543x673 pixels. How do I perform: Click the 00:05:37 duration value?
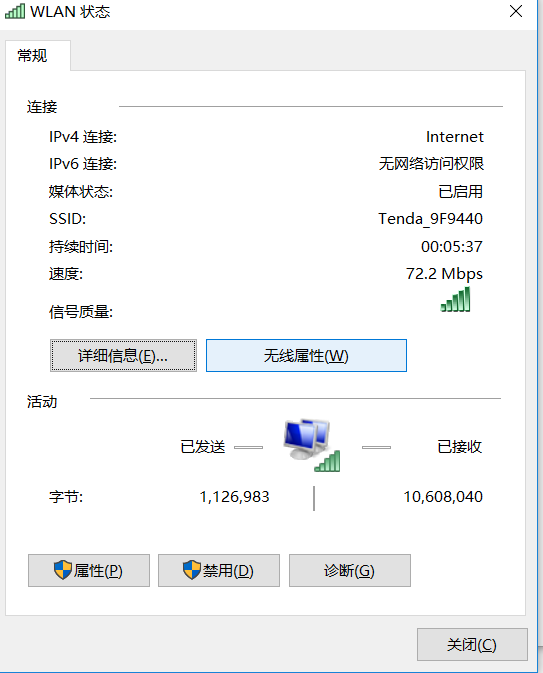(x=452, y=246)
